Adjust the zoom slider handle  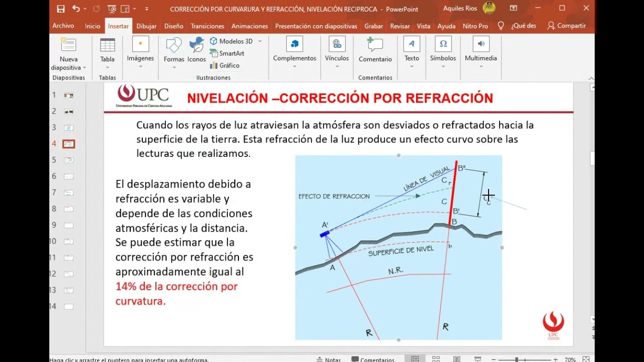[517, 359]
